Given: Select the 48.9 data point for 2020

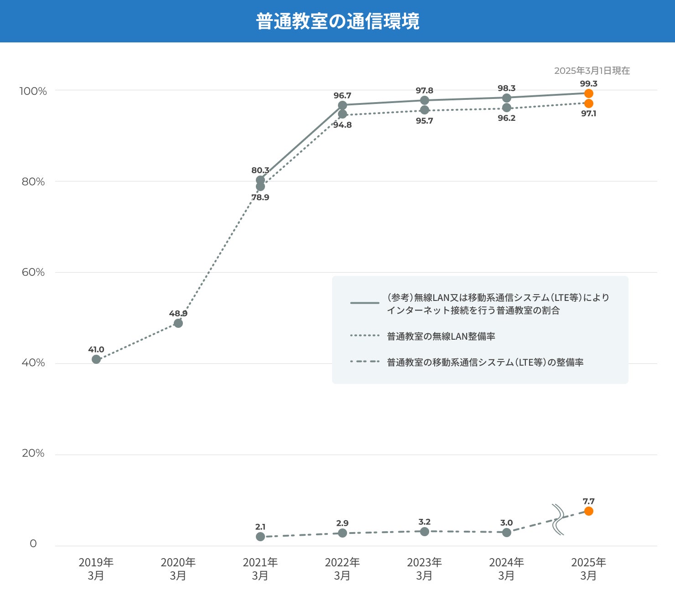Looking at the screenshot, I should [x=178, y=323].
